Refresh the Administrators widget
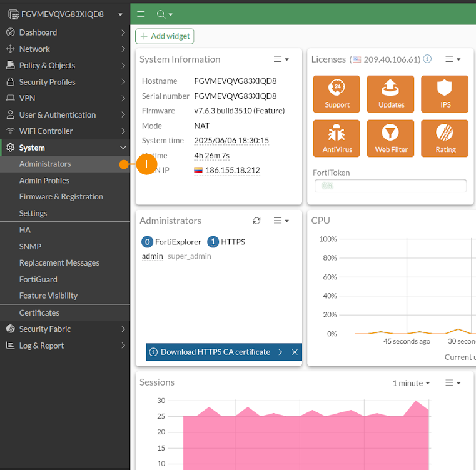Screen dimensions: 476x470 (256, 221)
